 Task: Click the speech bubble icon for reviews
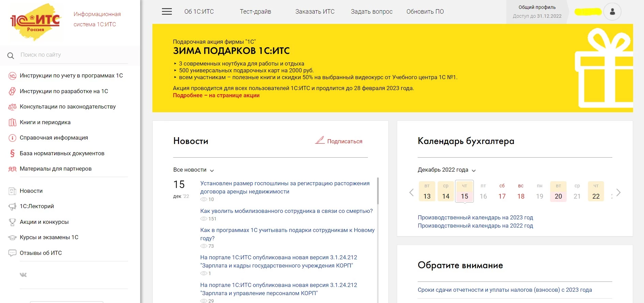[x=12, y=253]
